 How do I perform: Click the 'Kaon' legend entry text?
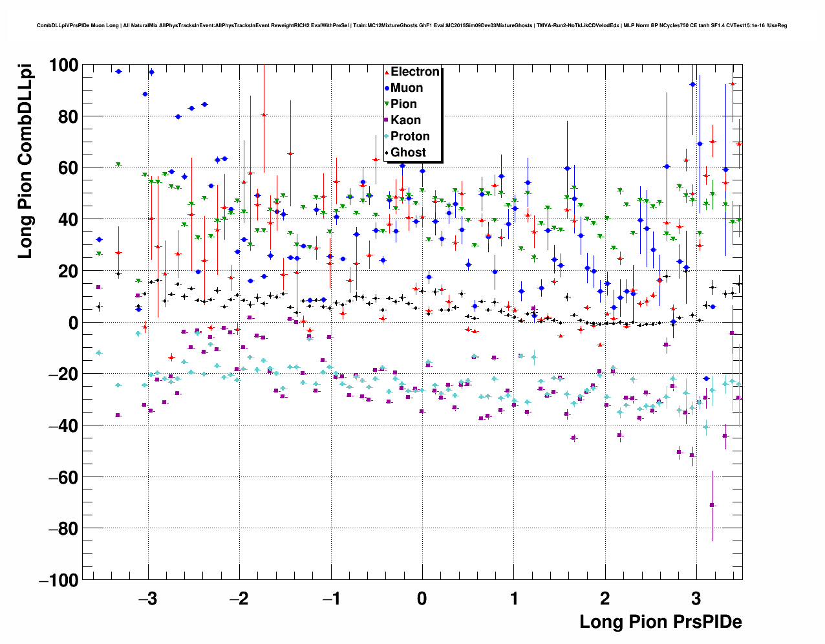[x=405, y=120]
